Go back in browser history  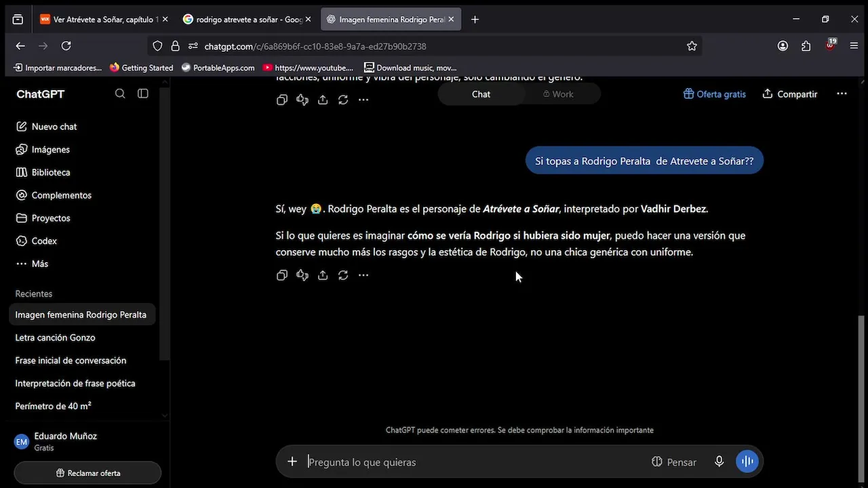tap(20, 46)
